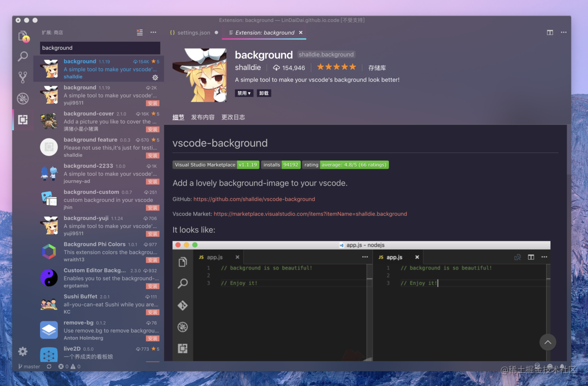Click the rating average 4.8/5 badge

click(x=346, y=165)
